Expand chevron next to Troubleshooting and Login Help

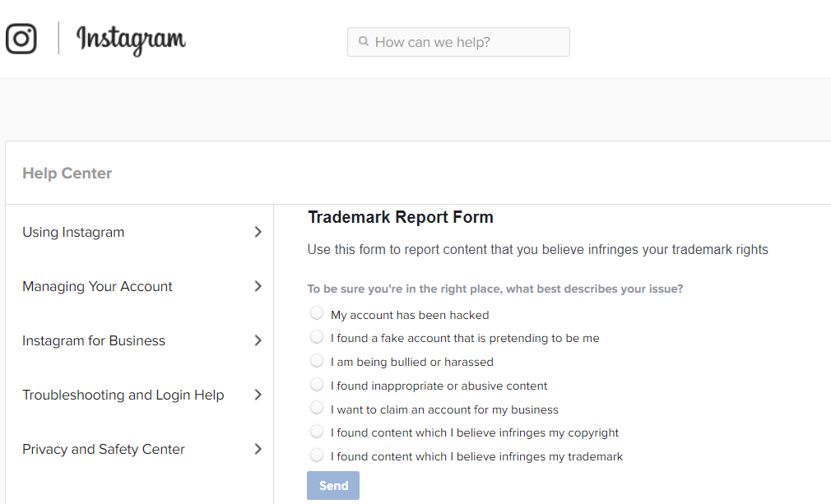tap(258, 395)
